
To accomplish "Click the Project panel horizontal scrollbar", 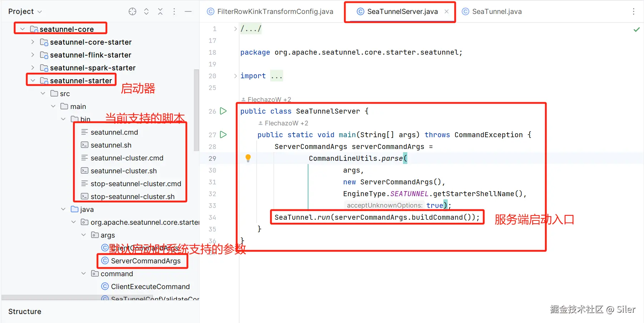I will click(x=77, y=297).
